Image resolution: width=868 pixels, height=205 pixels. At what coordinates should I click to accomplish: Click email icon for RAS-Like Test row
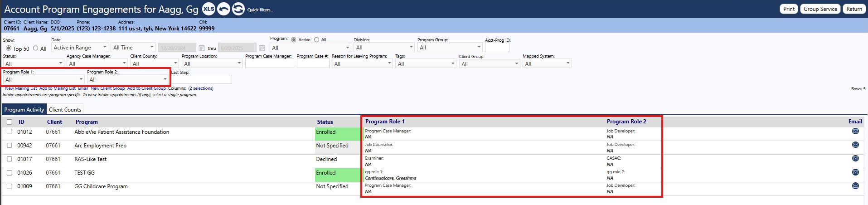point(855,159)
